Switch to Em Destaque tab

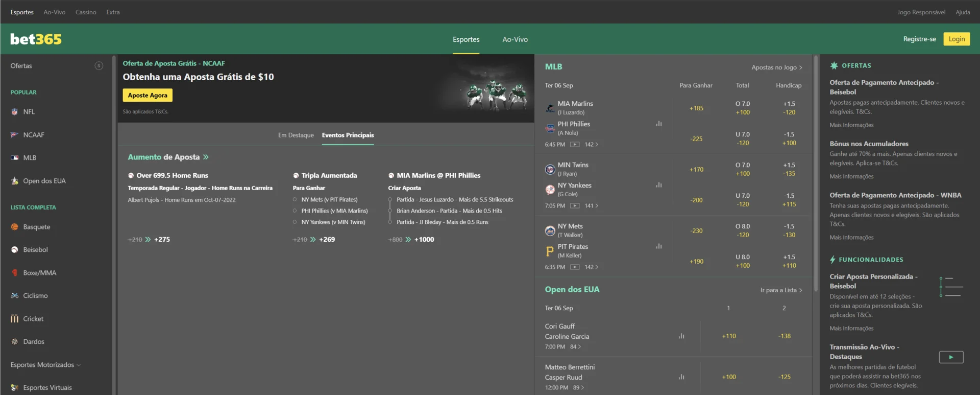(x=296, y=135)
